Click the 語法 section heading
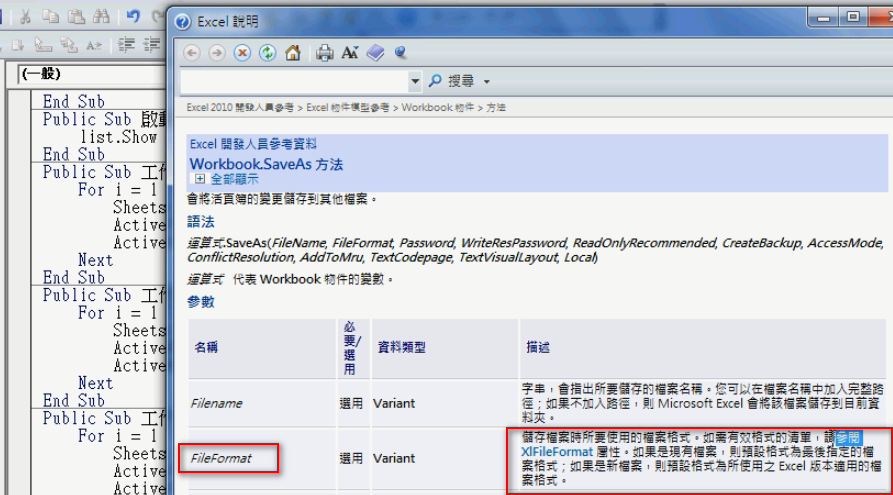The image size is (893, 495). tap(200, 222)
